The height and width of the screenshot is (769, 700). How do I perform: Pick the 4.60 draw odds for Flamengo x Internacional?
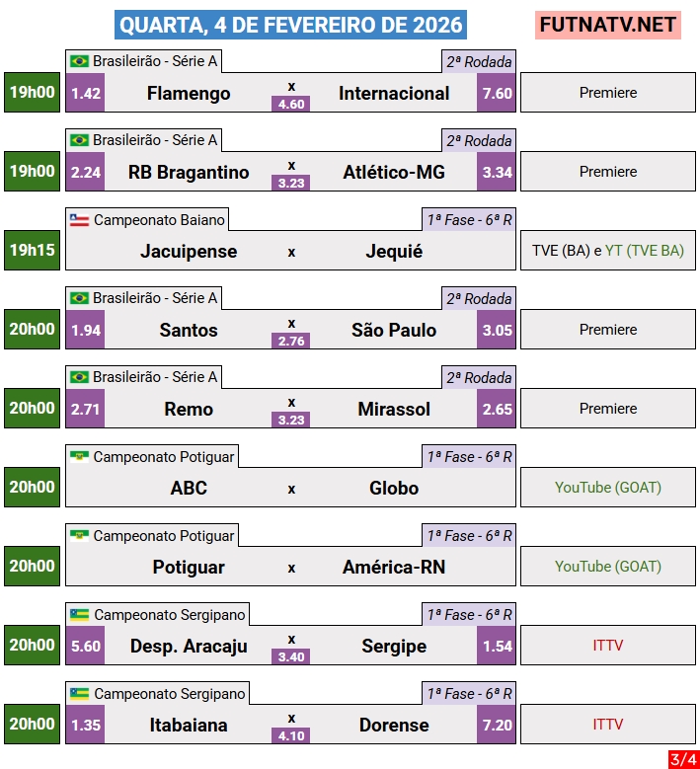pos(291,104)
